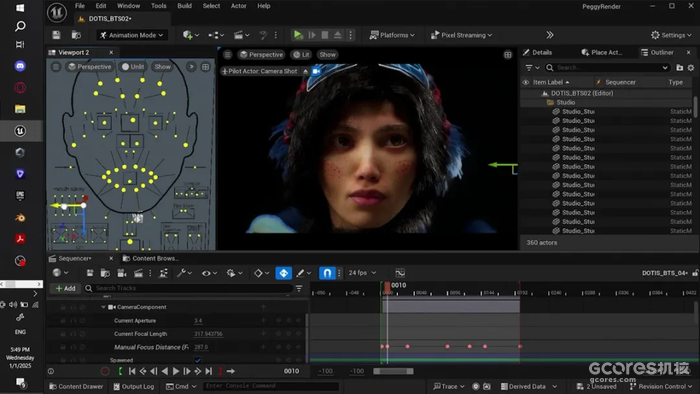The height and width of the screenshot is (394, 700).
Task: Click the Perspective button in Viewport 2
Action: (x=90, y=66)
